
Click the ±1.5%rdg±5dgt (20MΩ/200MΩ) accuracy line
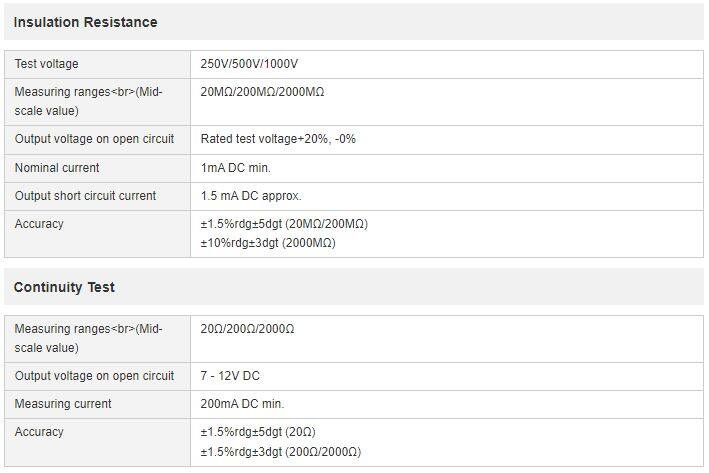[x=284, y=224]
